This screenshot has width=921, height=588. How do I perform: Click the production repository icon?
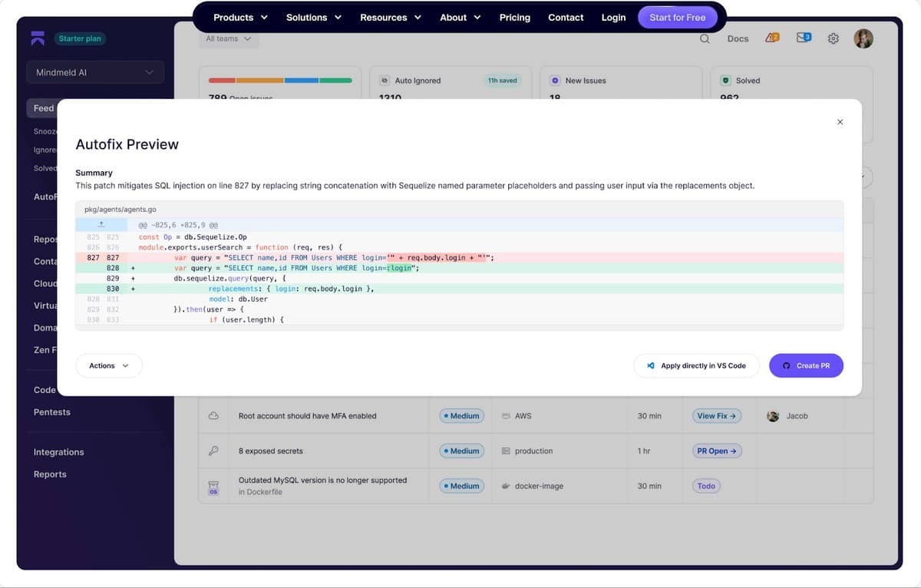point(506,451)
